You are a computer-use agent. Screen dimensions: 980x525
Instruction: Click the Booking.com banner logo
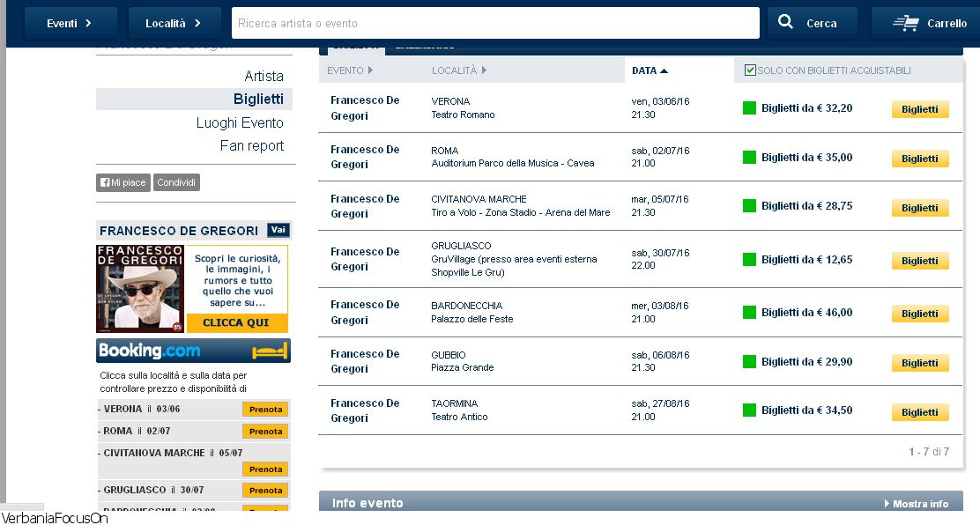click(x=193, y=351)
